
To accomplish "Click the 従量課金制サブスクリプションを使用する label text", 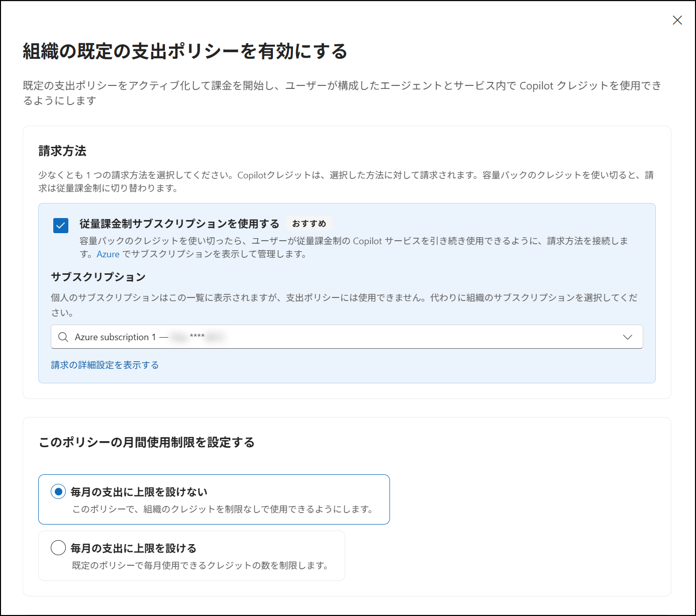I will (x=179, y=224).
